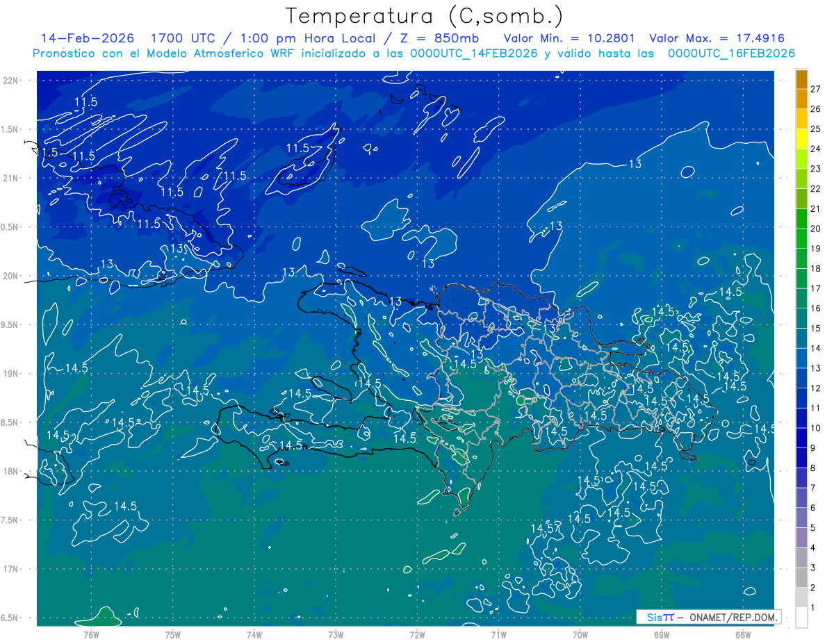Click the "17N" latitude label
834x644 pixels.
10,569
